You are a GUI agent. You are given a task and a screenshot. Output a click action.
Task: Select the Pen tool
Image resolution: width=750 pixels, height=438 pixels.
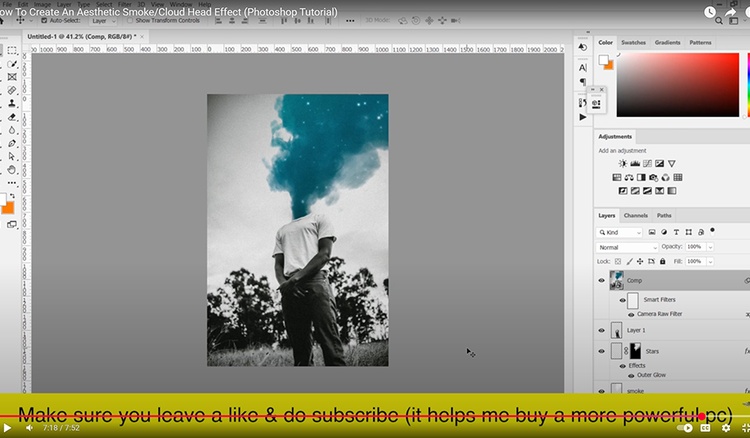12,143
